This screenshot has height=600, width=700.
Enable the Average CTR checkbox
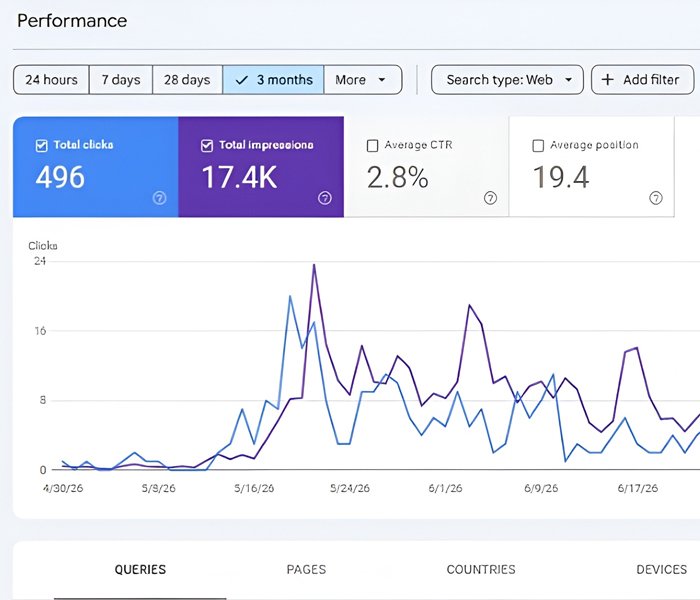[x=372, y=146]
